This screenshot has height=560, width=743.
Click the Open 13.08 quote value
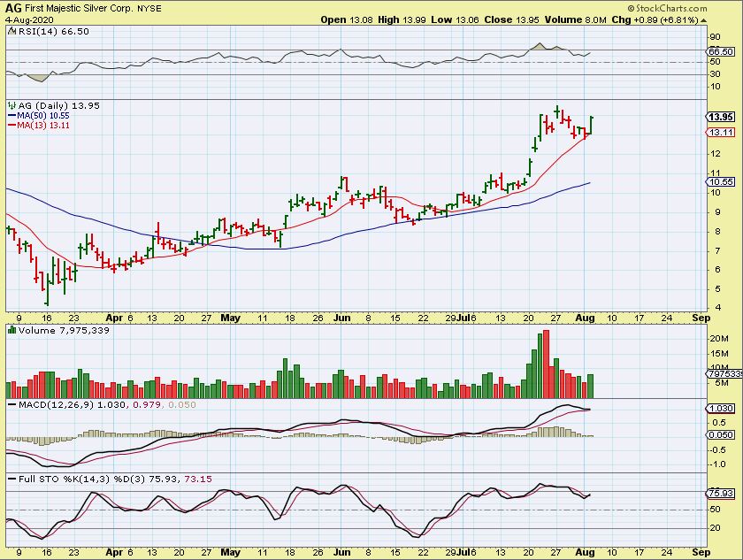347,19
